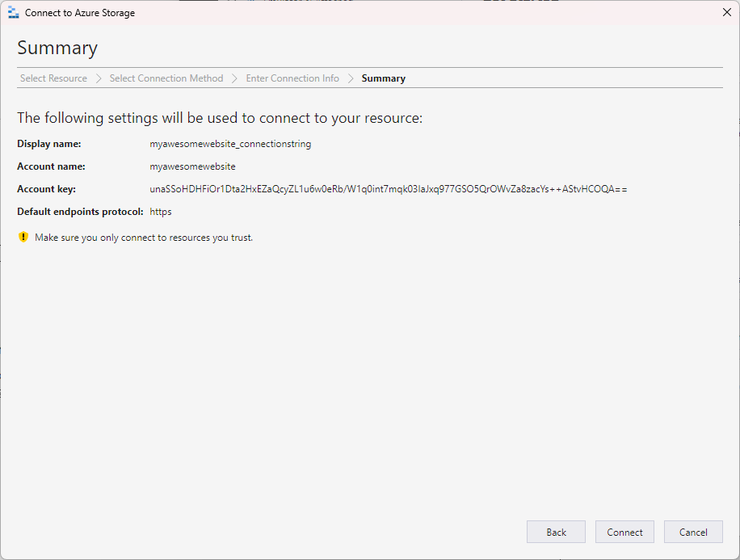Click the chevron after Select Resource
740x560 pixels.
(99, 78)
